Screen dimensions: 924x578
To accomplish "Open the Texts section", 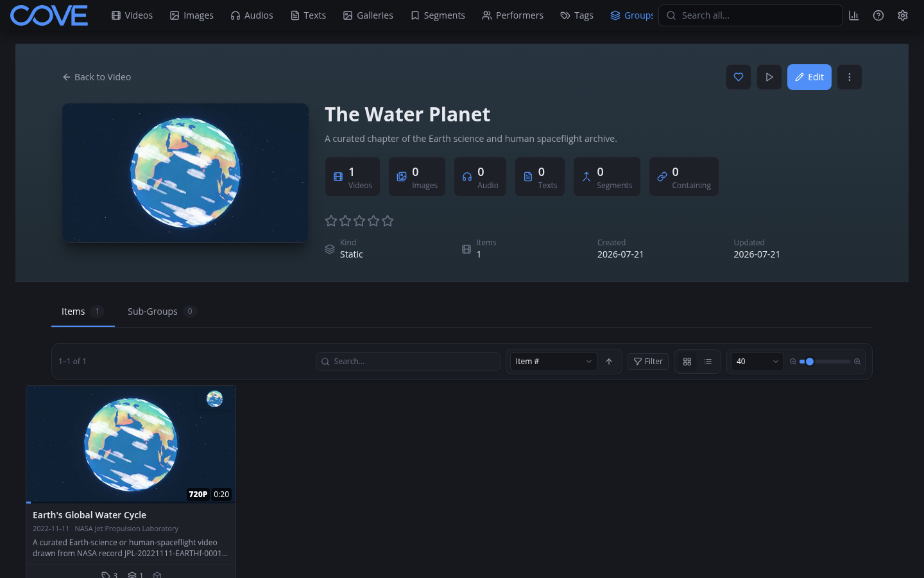I will 308,15.
